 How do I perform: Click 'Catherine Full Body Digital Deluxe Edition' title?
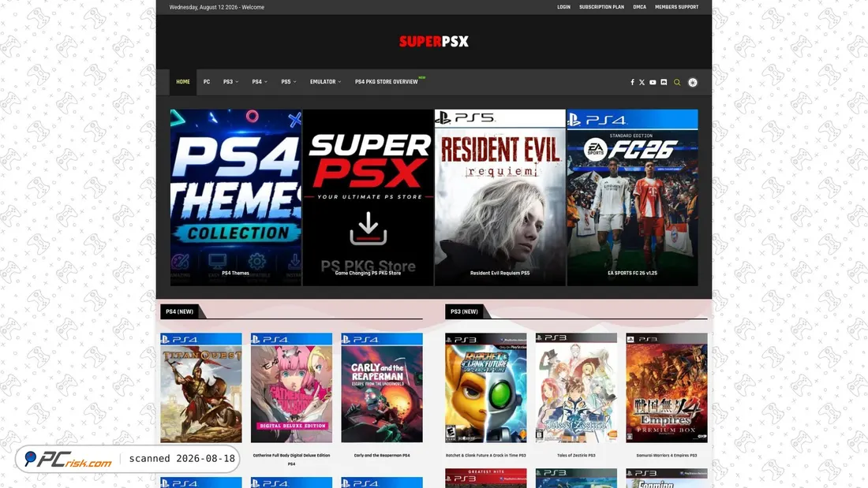tap(291, 460)
